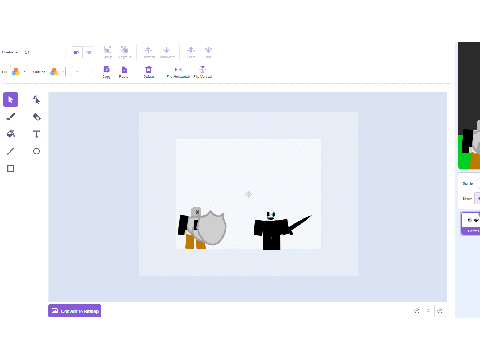Click the stage preview on the right
The width and height of the screenshot is (480, 360).
coord(469,106)
